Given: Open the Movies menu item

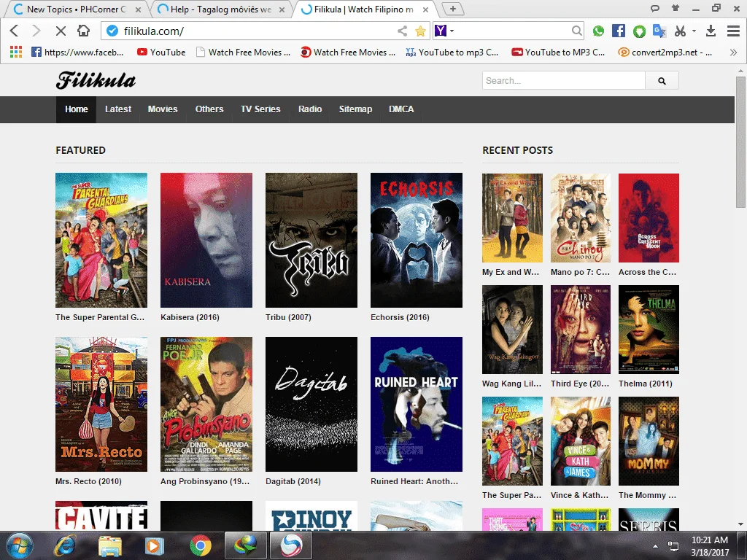Looking at the screenshot, I should click(163, 109).
